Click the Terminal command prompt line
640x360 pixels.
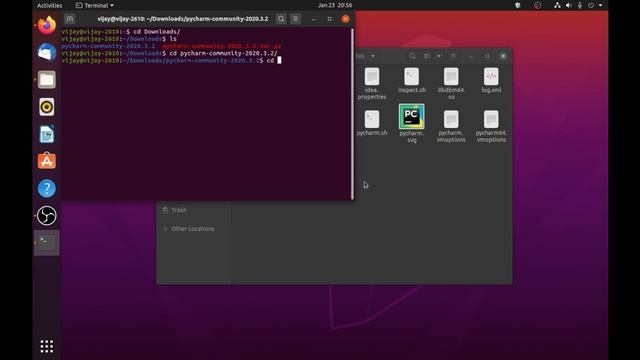171,60
